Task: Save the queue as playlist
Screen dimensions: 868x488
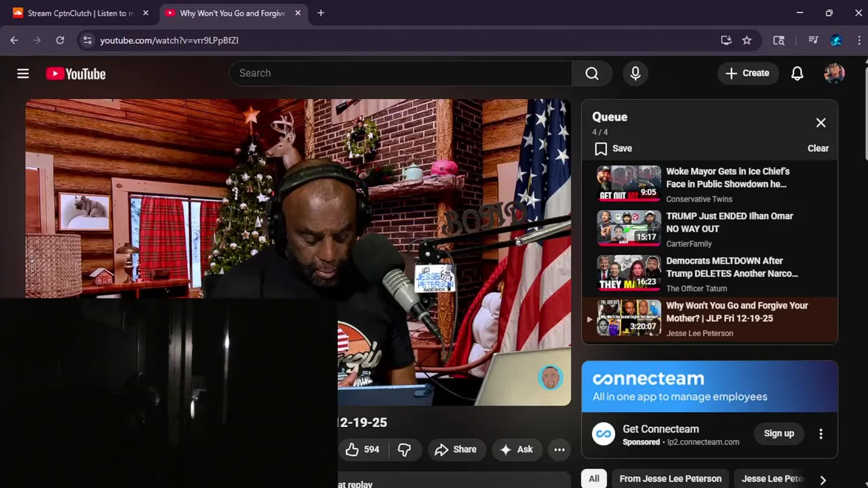Action: [x=613, y=148]
